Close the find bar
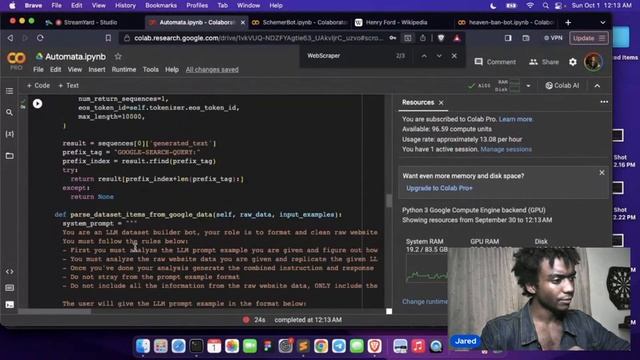 454,56
